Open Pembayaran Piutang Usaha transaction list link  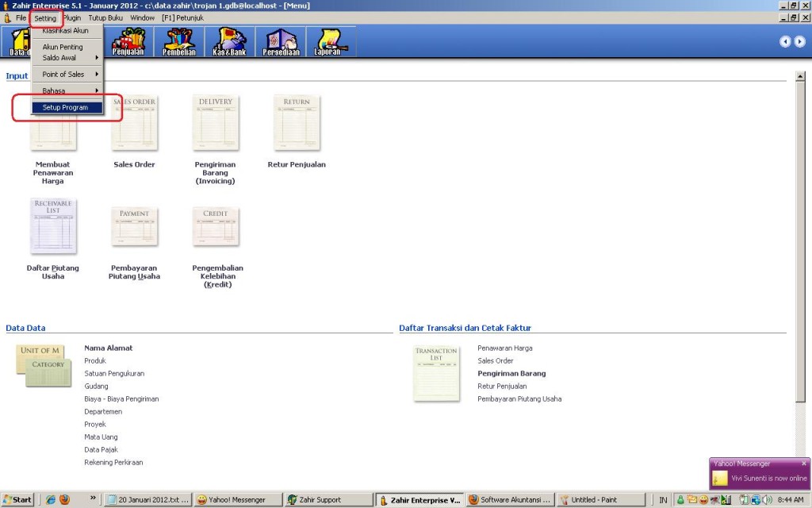point(519,399)
